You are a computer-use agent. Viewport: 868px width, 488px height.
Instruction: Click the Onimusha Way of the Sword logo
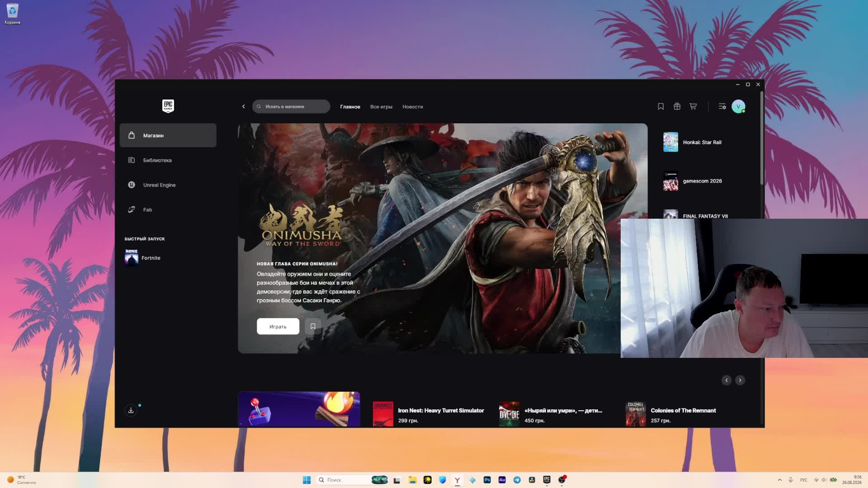tap(302, 225)
